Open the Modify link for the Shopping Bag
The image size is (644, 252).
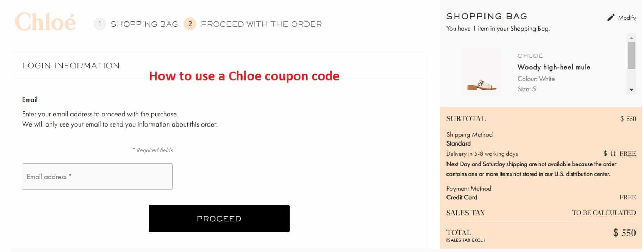[x=627, y=18]
